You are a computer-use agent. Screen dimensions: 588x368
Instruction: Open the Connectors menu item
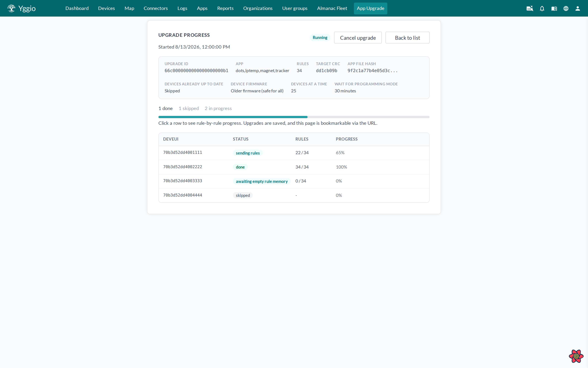point(156,8)
